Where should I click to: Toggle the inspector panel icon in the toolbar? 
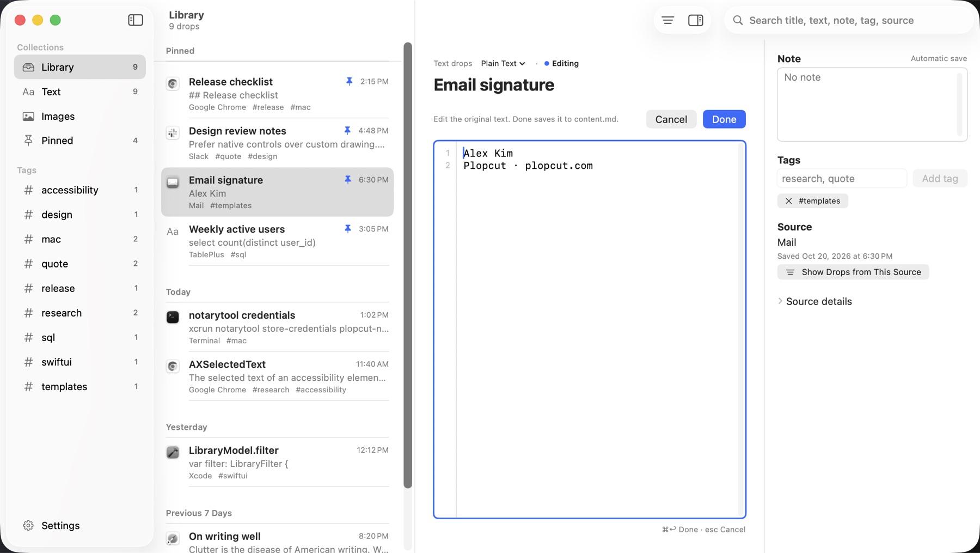click(695, 20)
